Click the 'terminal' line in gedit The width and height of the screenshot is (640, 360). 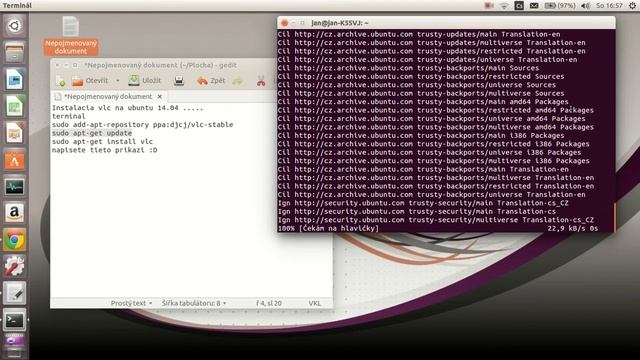tap(69, 116)
